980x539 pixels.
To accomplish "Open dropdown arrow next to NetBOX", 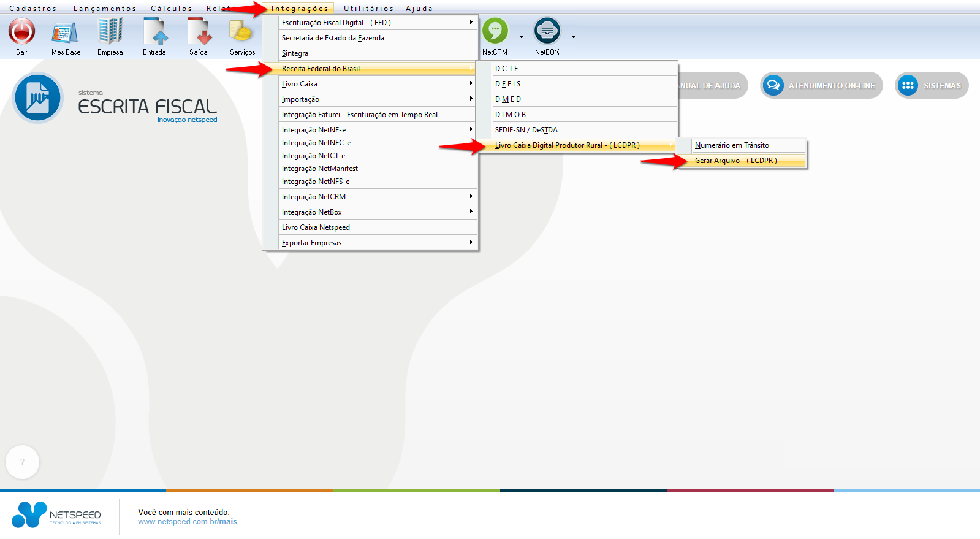I will [x=574, y=37].
